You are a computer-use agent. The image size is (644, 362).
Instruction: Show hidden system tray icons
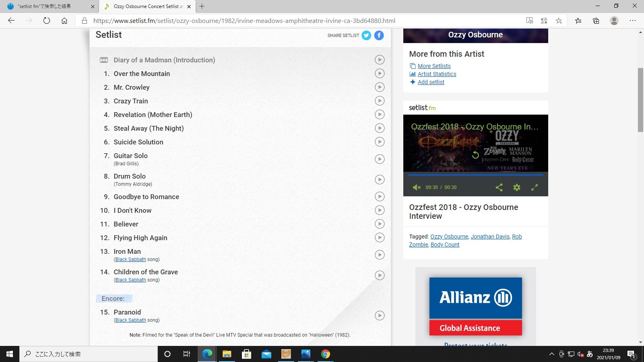click(x=552, y=354)
